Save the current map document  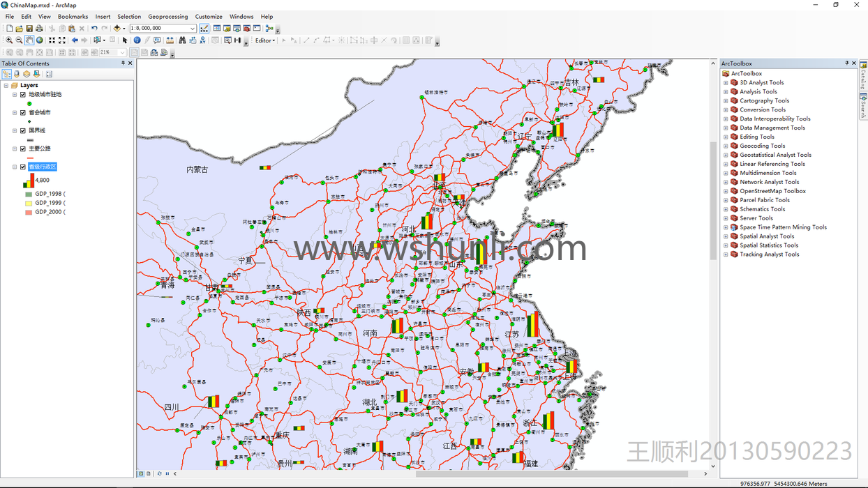click(29, 29)
